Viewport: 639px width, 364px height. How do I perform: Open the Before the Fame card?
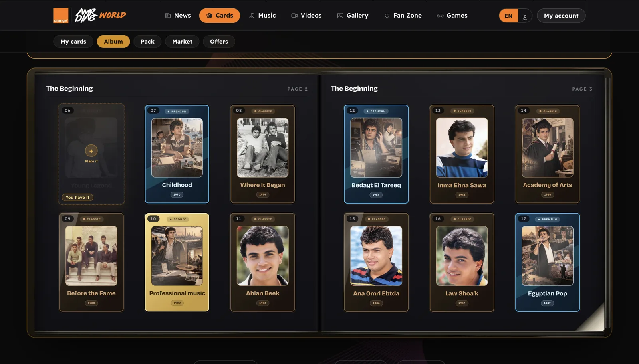pos(91,262)
